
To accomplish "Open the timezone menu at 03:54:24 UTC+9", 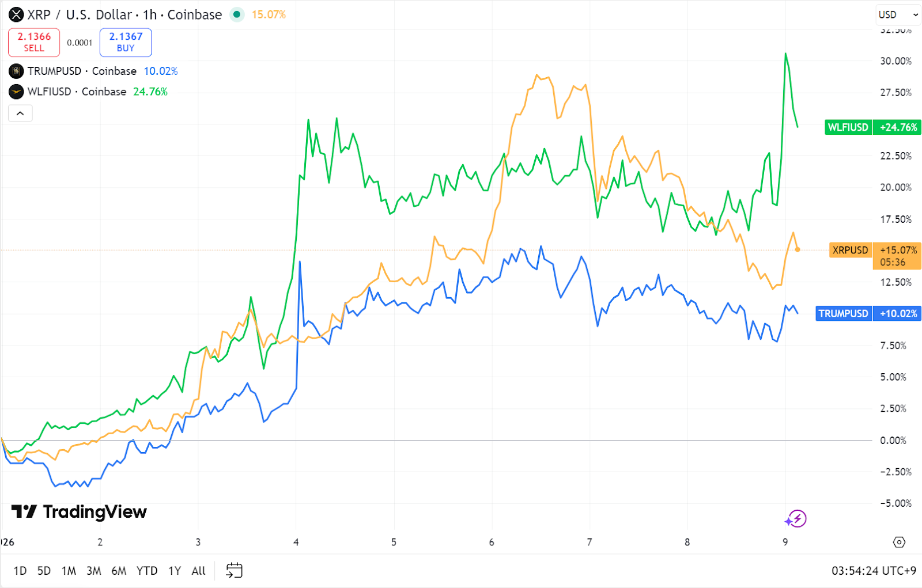I will 873,571.
